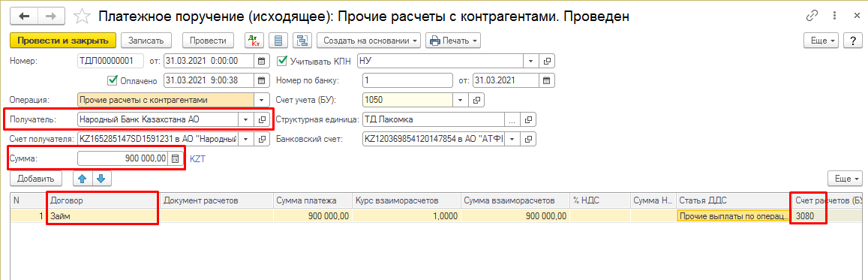Click the Номер field ТДЛ00000001
868x280 pixels.
click(x=111, y=61)
